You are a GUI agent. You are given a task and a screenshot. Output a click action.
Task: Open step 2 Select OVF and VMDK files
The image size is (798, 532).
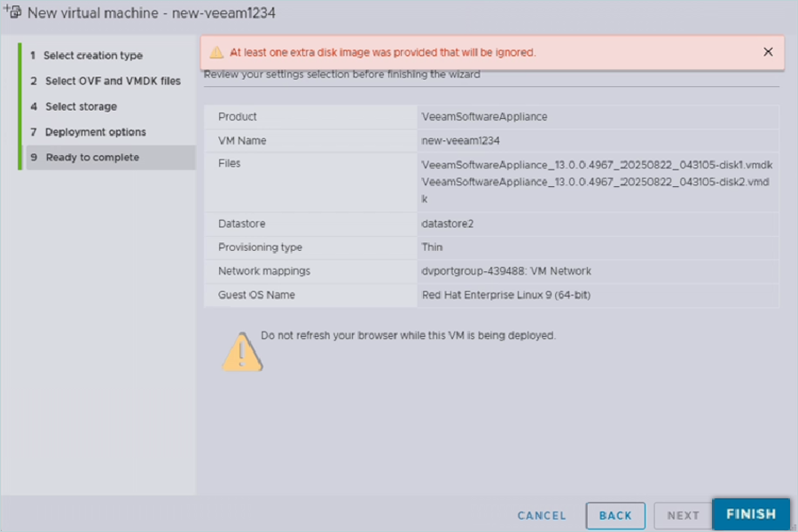tap(113, 82)
